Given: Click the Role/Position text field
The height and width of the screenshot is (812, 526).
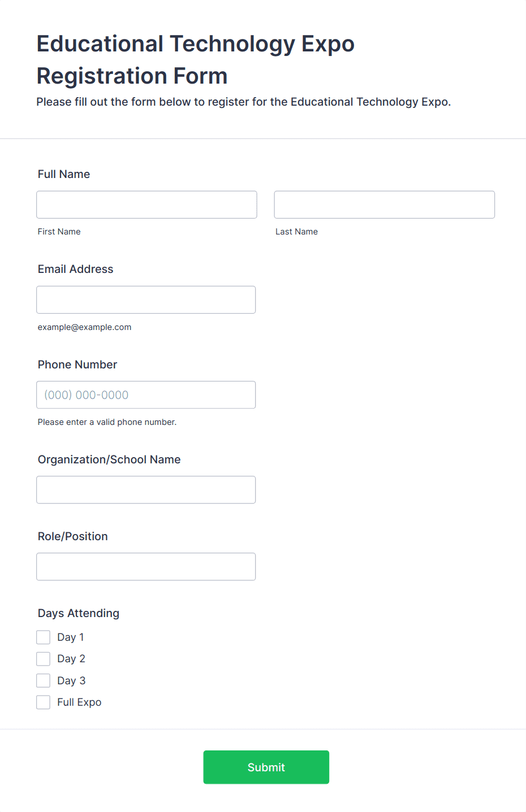Looking at the screenshot, I should (x=146, y=567).
